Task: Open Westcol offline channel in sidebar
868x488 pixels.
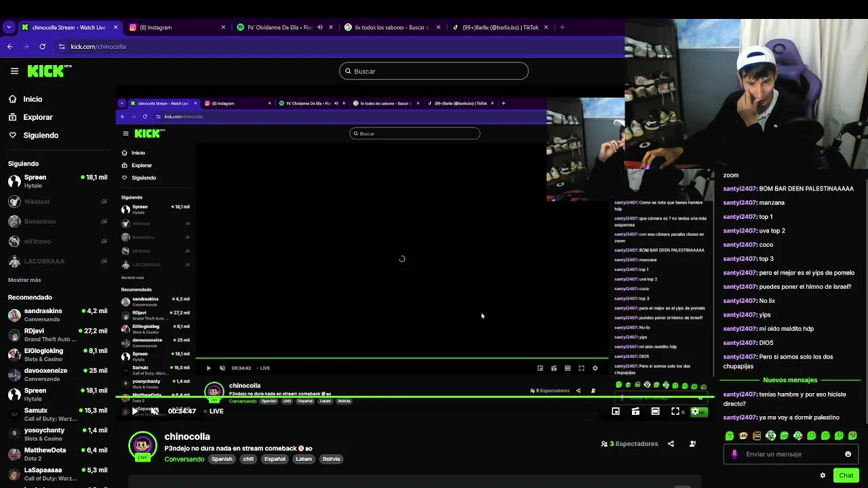Action: [57, 201]
